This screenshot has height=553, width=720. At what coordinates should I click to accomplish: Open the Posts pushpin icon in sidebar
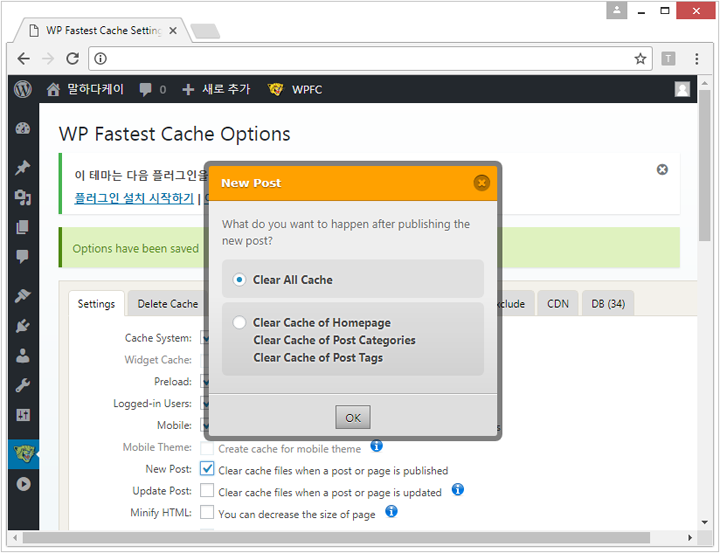point(23,167)
